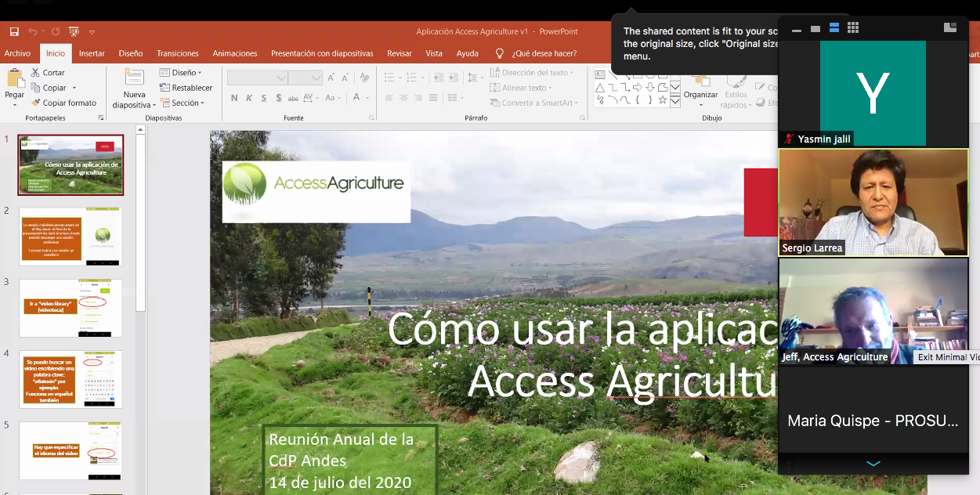Open the font name dropdown
This screenshot has width=980, height=495.
pyautogui.click(x=280, y=78)
